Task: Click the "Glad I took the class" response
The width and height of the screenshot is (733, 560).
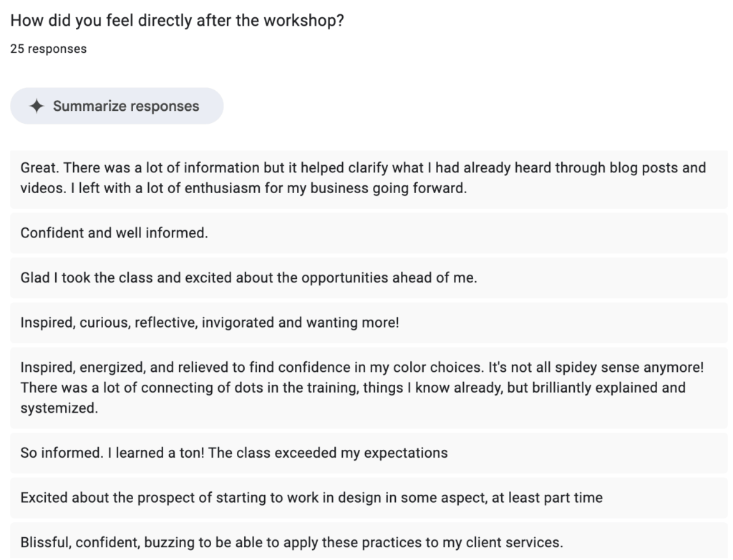Action: (248, 277)
